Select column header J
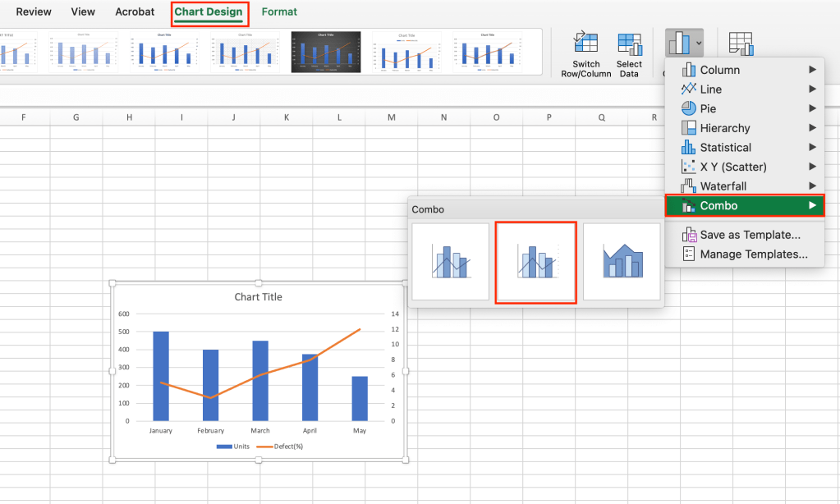Screen dimensions: 840x504 pyautogui.click(x=233, y=117)
